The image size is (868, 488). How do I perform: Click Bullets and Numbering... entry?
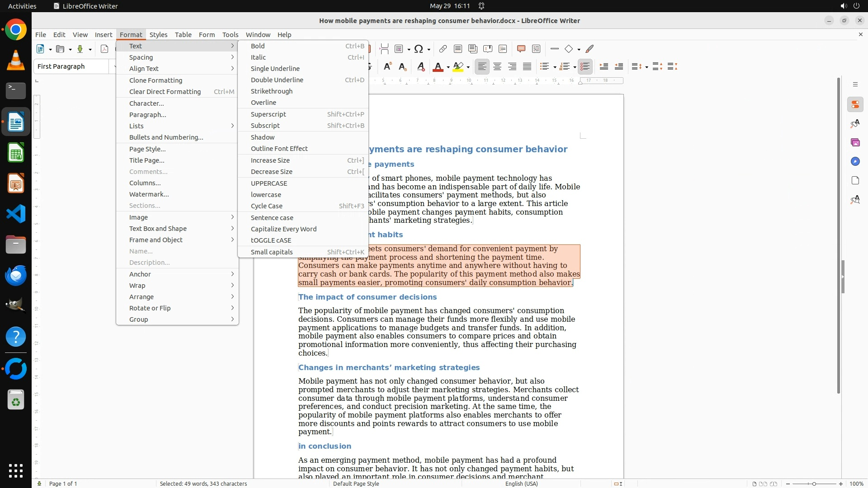(x=166, y=137)
